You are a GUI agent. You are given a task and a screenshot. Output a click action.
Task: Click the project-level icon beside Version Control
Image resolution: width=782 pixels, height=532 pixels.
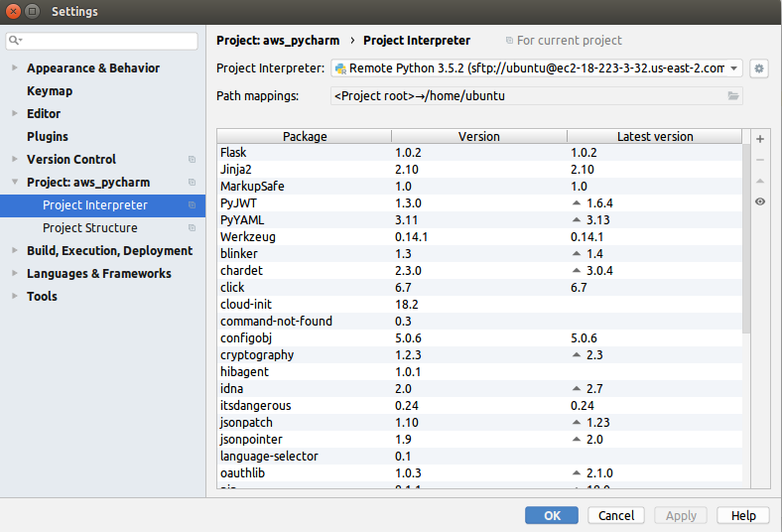tap(192, 160)
